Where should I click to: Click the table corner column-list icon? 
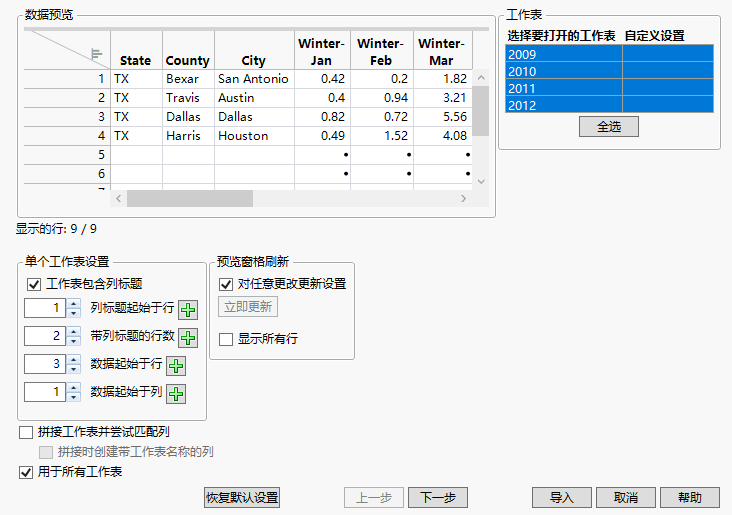pos(97,54)
